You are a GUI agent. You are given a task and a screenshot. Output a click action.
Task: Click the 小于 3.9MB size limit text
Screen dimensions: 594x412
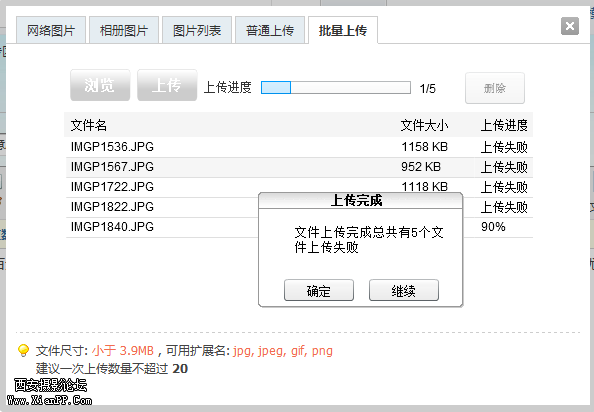123,351
